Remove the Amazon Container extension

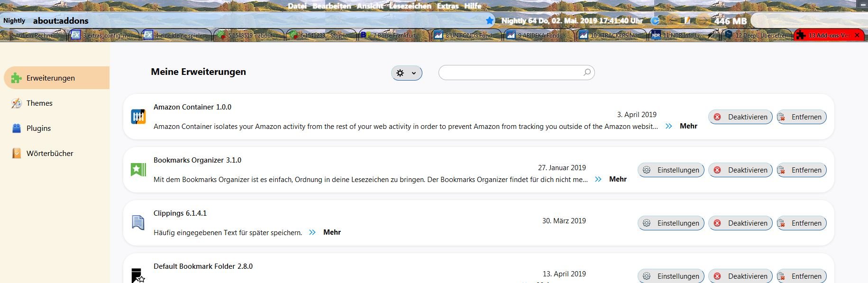(801, 117)
